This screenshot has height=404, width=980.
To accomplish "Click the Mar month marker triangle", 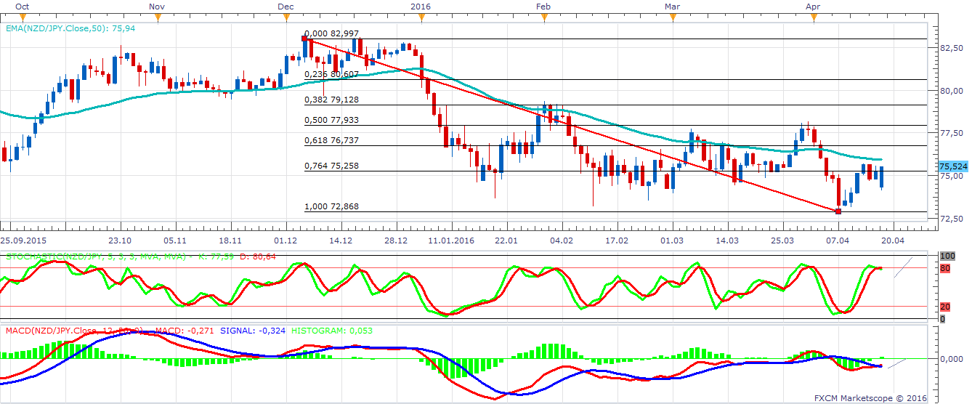I will click(673, 17).
